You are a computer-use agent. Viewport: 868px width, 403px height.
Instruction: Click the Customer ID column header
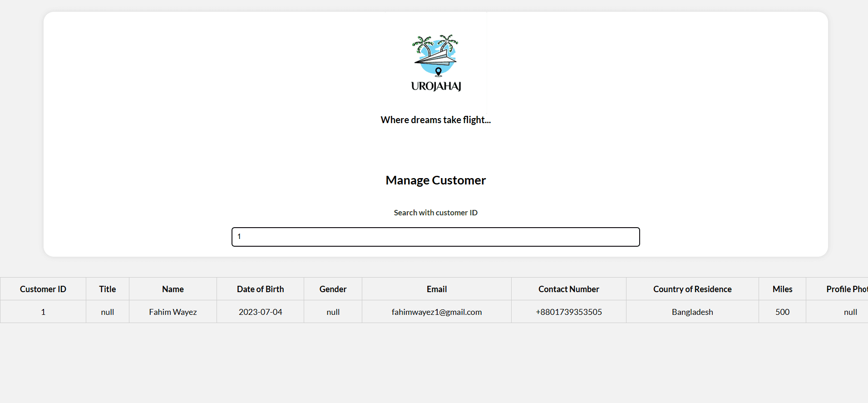coord(43,289)
